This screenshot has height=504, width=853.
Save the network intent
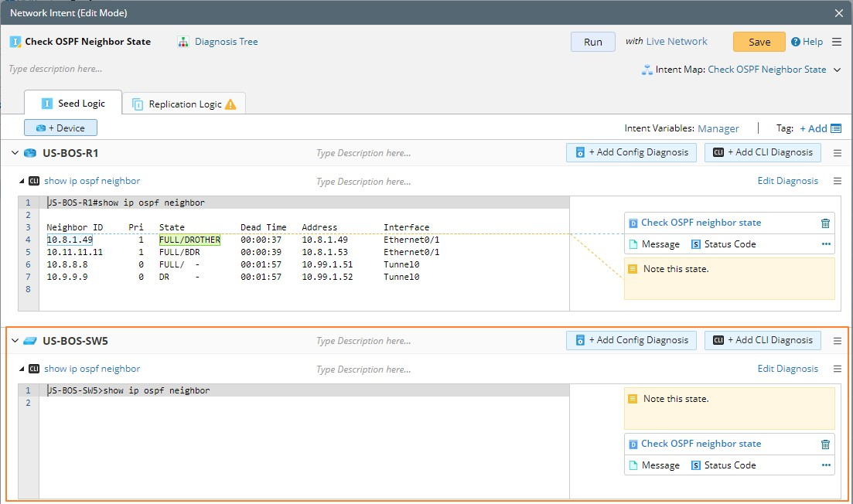click(x=759, y=42)
